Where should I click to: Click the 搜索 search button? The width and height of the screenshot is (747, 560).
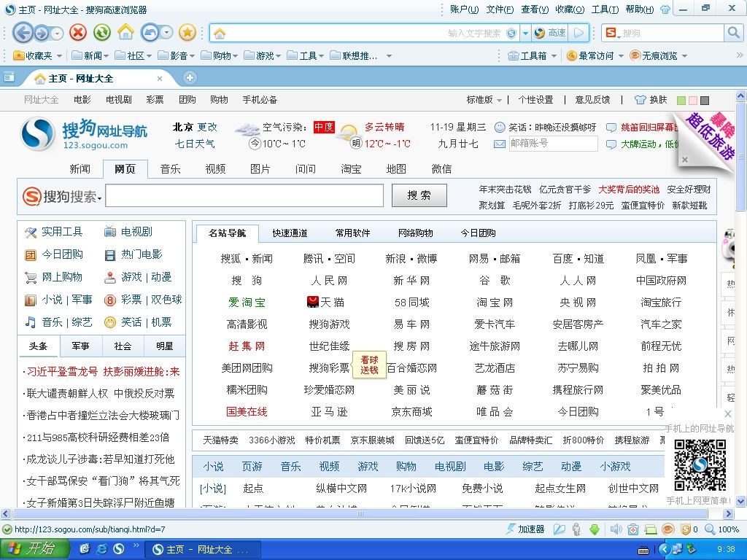coord(419,195)
